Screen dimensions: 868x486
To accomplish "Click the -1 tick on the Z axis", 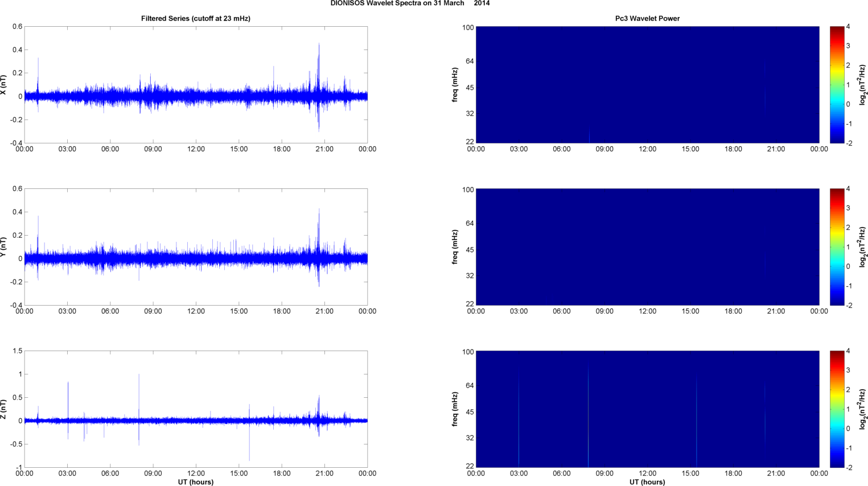I will pyautogui.click(x=19, y=468).
